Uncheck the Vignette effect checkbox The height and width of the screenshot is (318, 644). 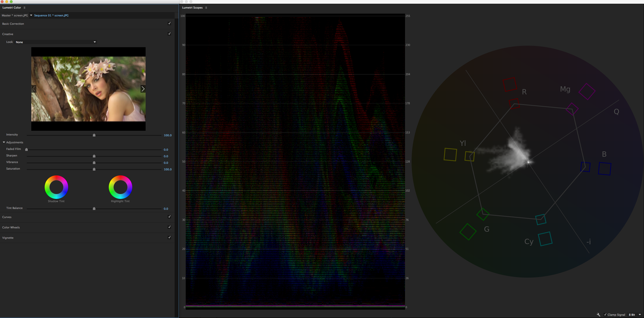point(169,237)
